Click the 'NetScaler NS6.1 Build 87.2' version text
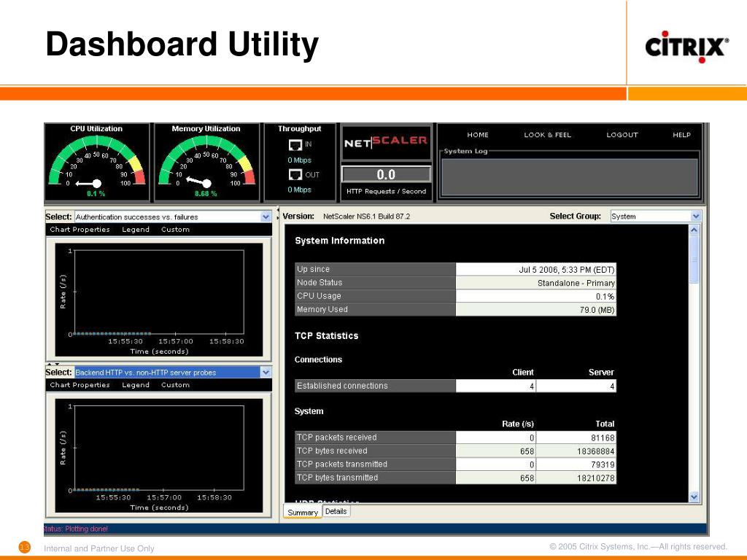 click(366, 216)
